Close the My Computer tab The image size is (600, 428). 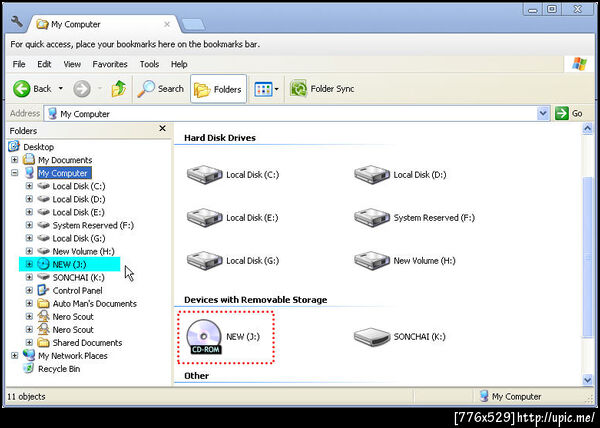167,24
